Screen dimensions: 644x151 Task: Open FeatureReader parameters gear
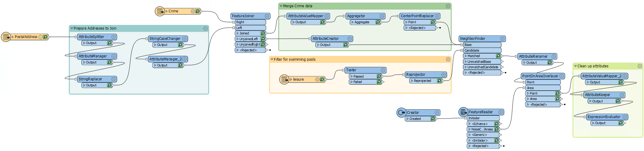pos(501,112)
